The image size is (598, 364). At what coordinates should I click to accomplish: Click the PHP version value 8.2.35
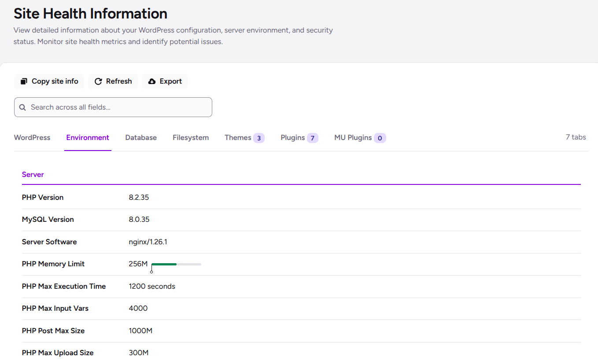139,198
